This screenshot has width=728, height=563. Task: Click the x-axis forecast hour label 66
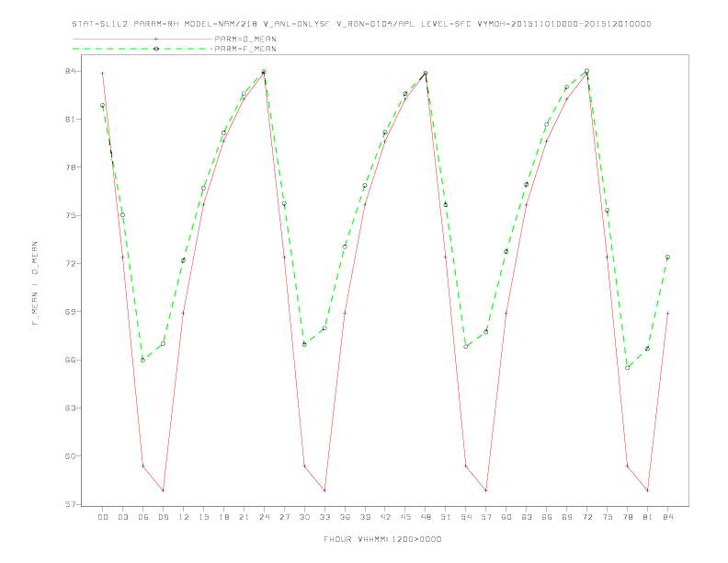(x=547, y=517)
